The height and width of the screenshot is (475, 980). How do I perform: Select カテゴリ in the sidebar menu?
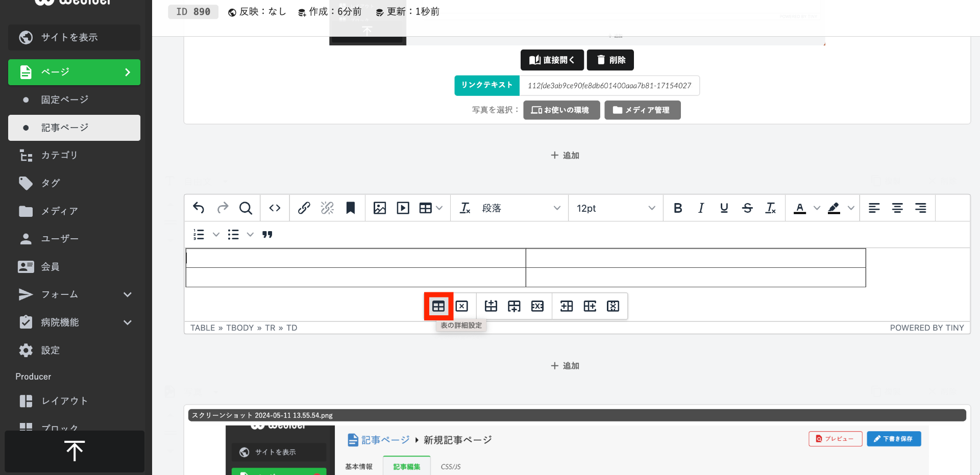59,155
